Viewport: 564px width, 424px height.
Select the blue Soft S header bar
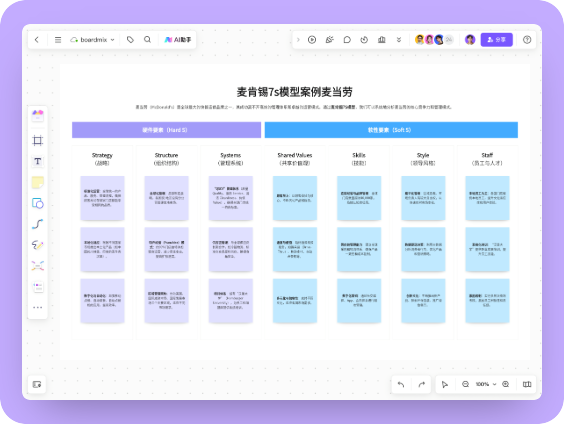[391, 130]
